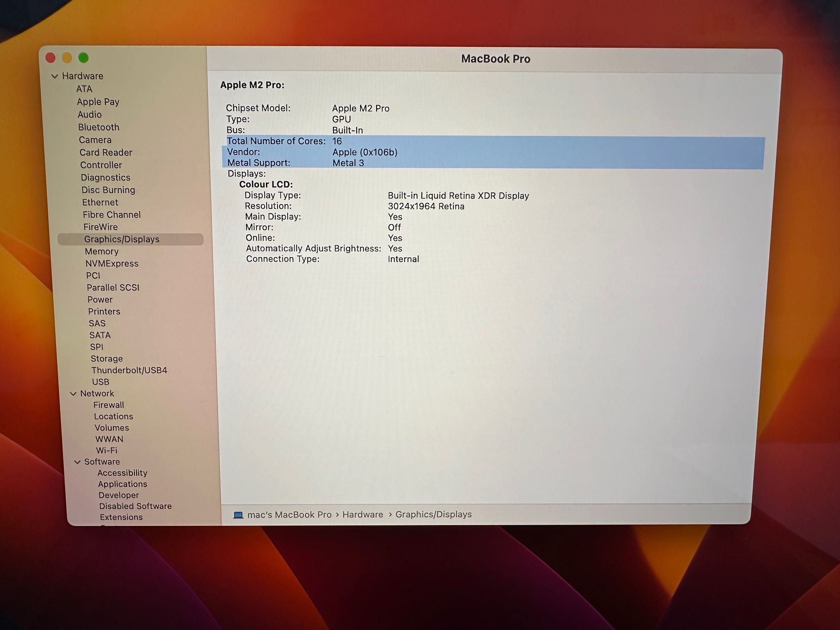Zoom window with green button

pyautogui.click(x=83, y=57)
